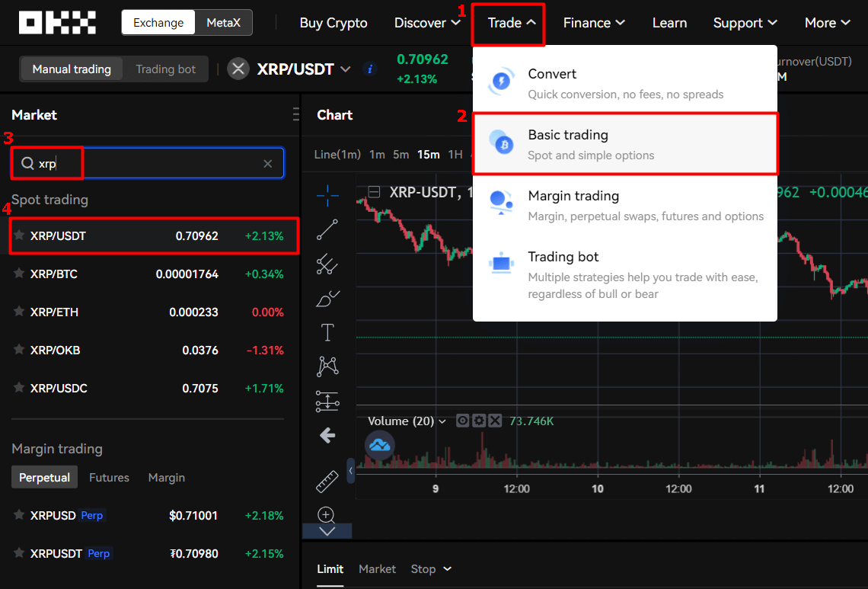Open Buy Crypto link

tap(333, 23)
